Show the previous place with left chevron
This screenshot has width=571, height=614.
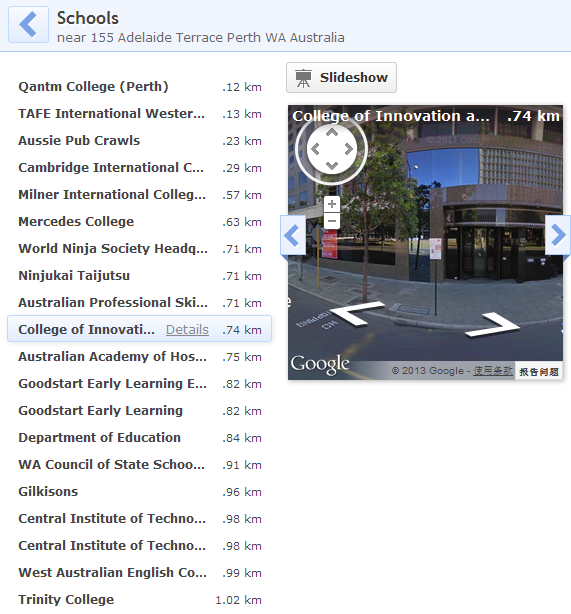(x=293, y=235)
